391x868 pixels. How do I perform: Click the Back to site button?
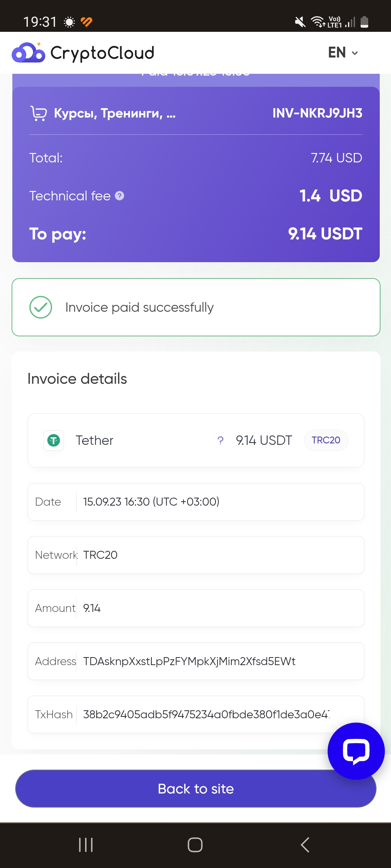[195, 788]
